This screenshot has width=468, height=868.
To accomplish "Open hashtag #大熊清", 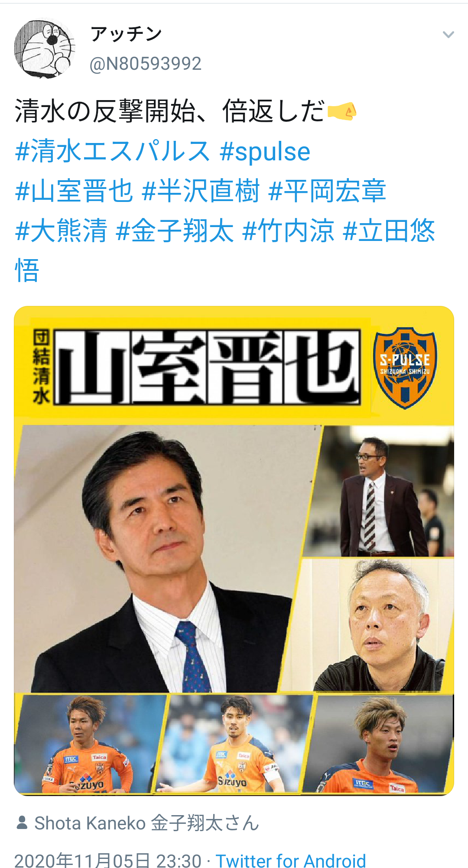I will (x=61, y=230).
